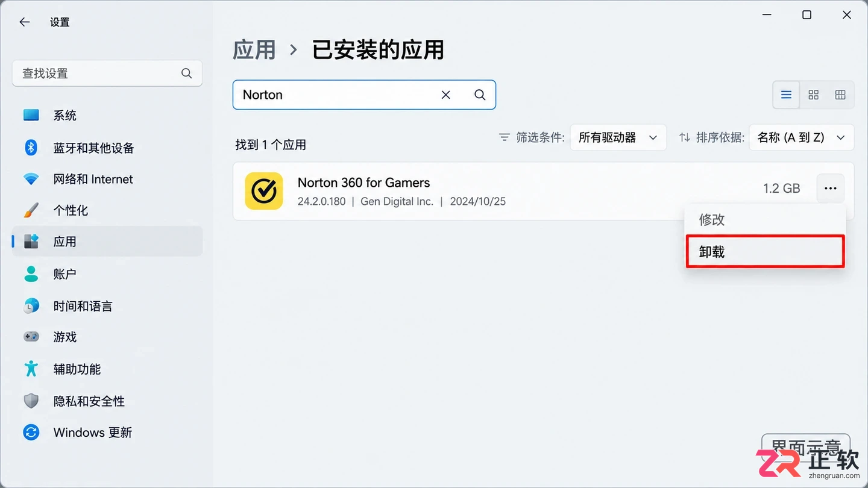Go to 时间和语言 settings
868x488 pixels.
pyautogui.click(x=107, y=305)
